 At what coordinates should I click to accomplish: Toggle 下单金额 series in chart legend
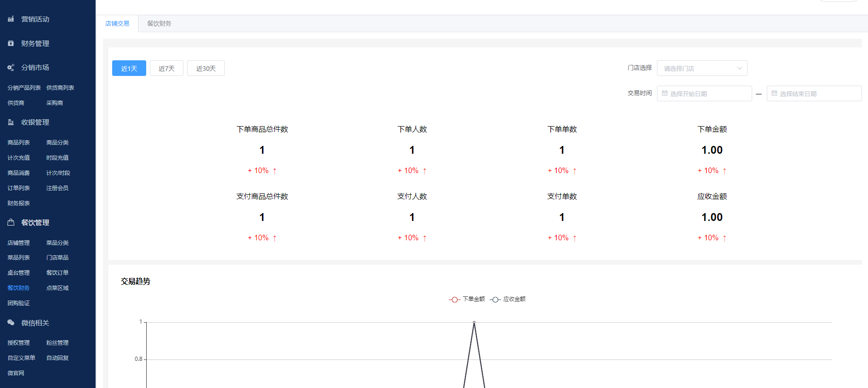(467, 299)
